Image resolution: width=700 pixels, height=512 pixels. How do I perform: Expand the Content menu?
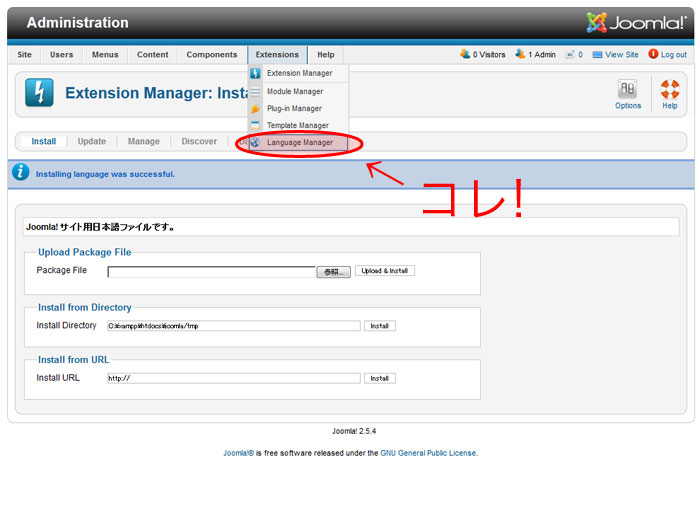pos(153,55)
